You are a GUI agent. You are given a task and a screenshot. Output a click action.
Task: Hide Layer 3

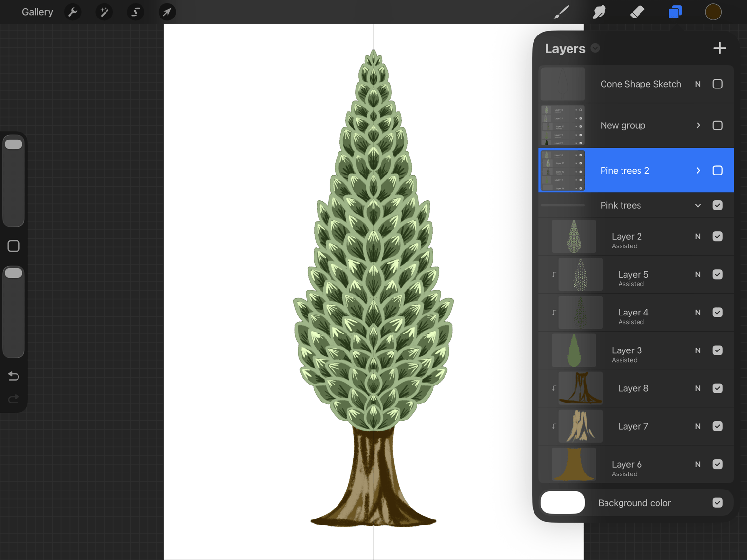point(717,350)
